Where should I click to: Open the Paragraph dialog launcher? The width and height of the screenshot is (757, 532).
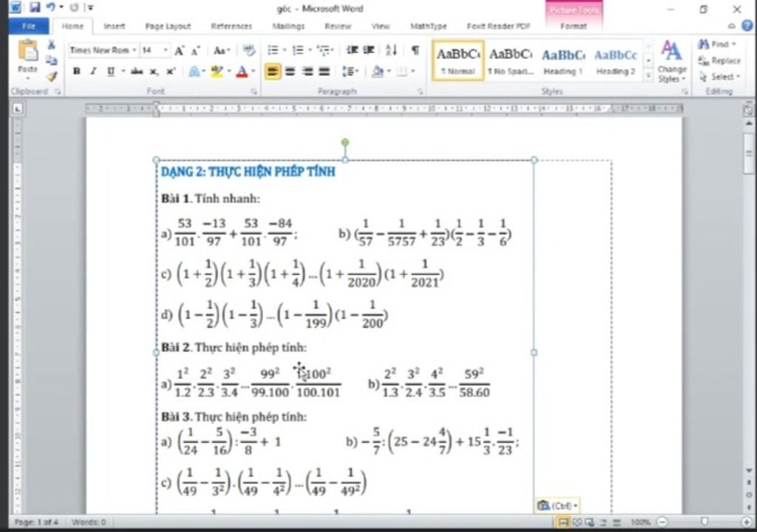(420, 91)
